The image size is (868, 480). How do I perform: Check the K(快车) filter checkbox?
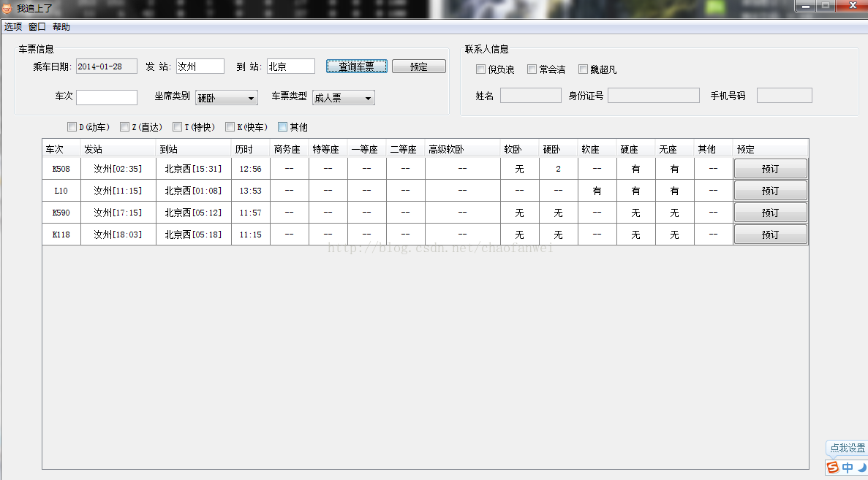[230, 127]
